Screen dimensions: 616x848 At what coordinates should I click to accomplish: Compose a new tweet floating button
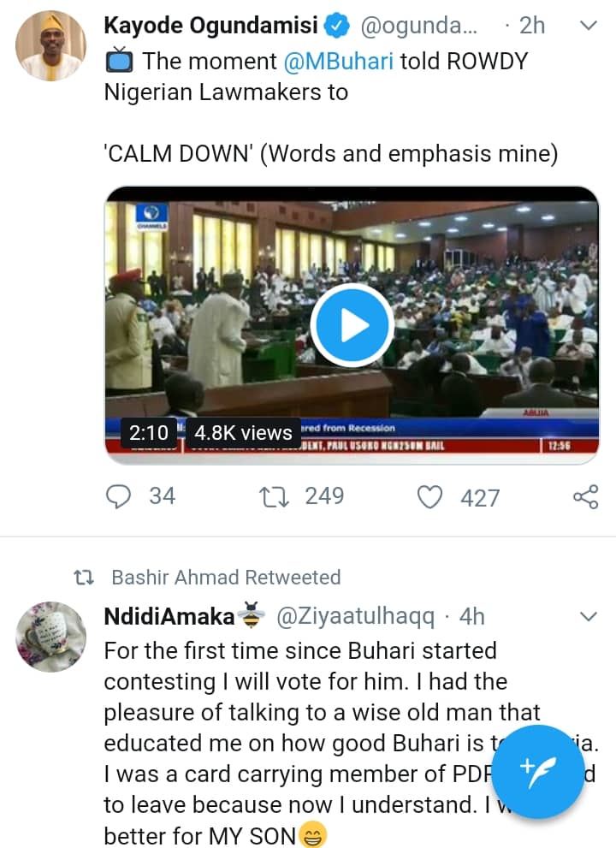539,772
